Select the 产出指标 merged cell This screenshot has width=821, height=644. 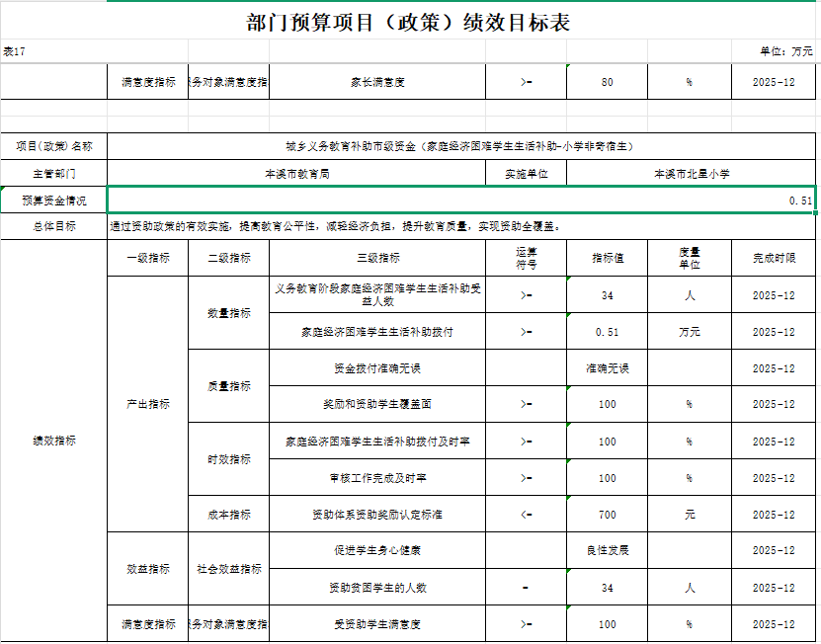tap(147, 404)
